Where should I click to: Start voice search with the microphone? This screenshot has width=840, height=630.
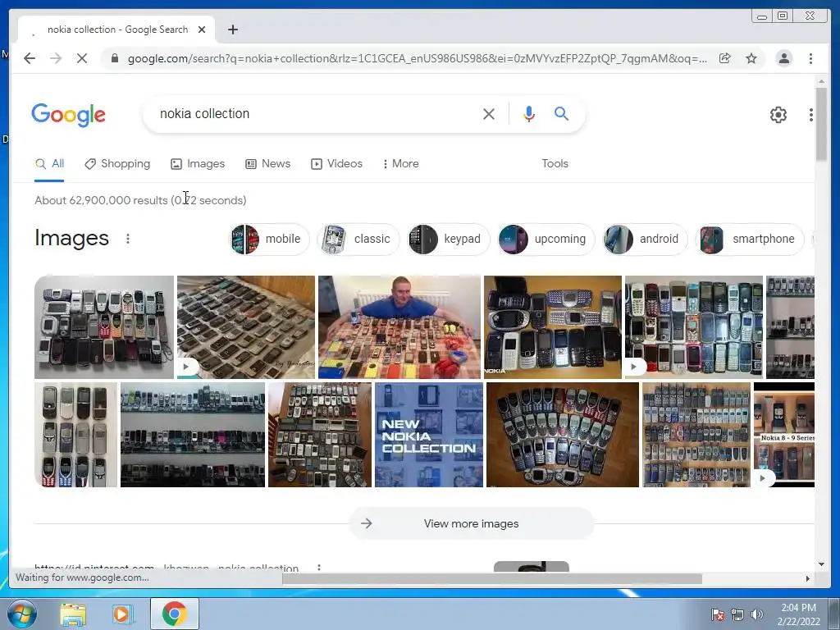[x=529, y=113]
